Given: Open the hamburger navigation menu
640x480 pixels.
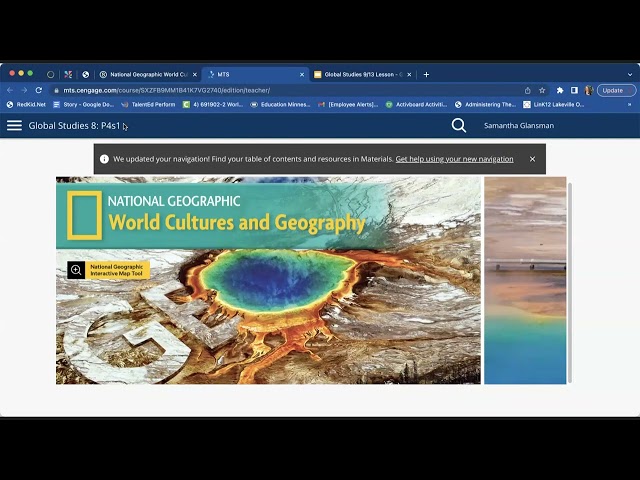Looking at the screenshot, I should pos(14,126).
